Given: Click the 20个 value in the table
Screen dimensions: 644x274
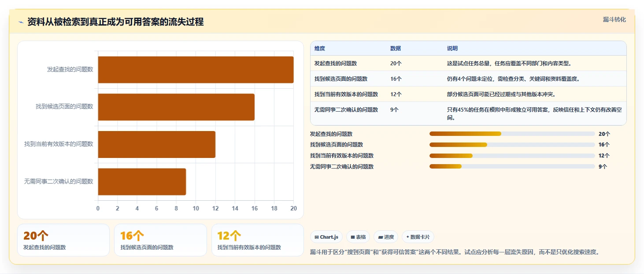Looking at the screenshot, I should pos(396,64).
